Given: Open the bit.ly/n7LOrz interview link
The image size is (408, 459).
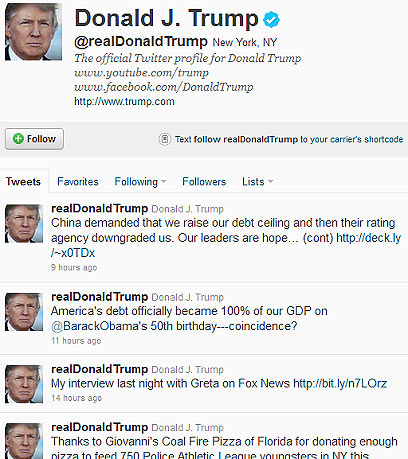Looking at the screenshot, I should (x=340, y=384).
